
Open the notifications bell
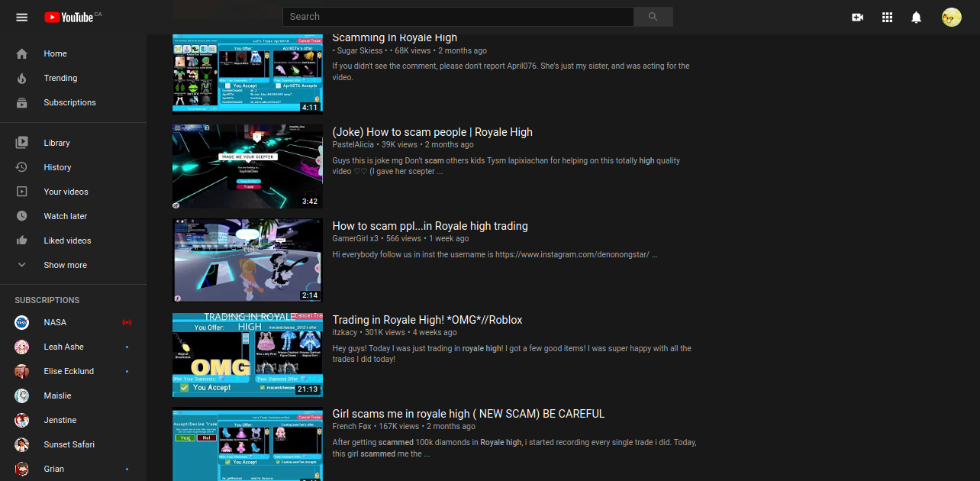click(x=917, y=17)
